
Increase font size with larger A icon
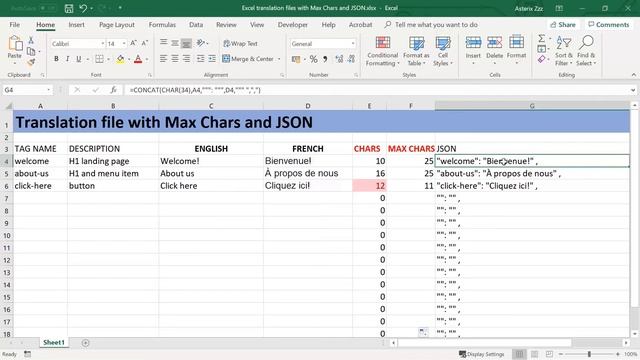tap(133, 43)
